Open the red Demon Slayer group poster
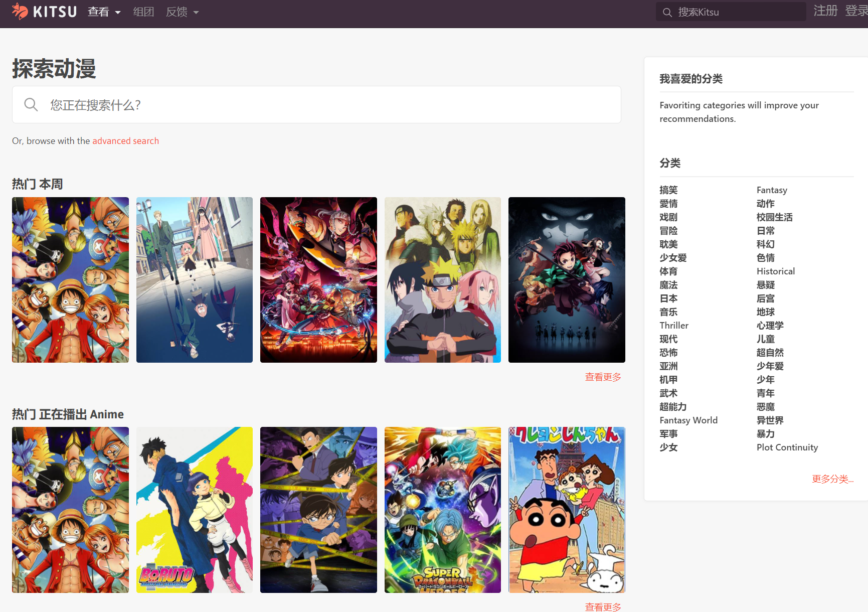The image size is (868, 612). pyautogui.click(x=318, y=280)
